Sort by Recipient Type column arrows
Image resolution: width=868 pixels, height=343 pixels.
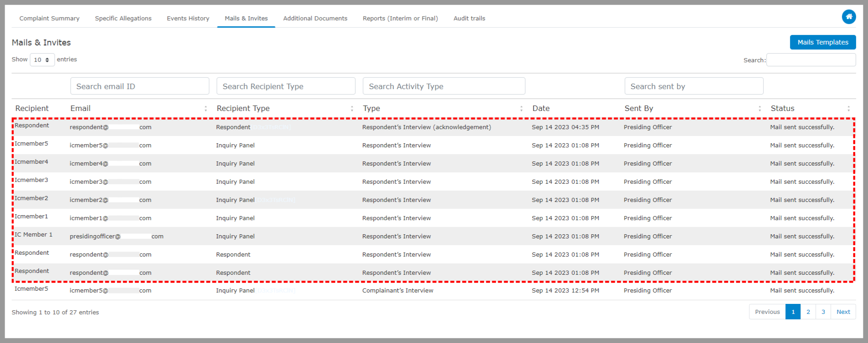[352, 109]
